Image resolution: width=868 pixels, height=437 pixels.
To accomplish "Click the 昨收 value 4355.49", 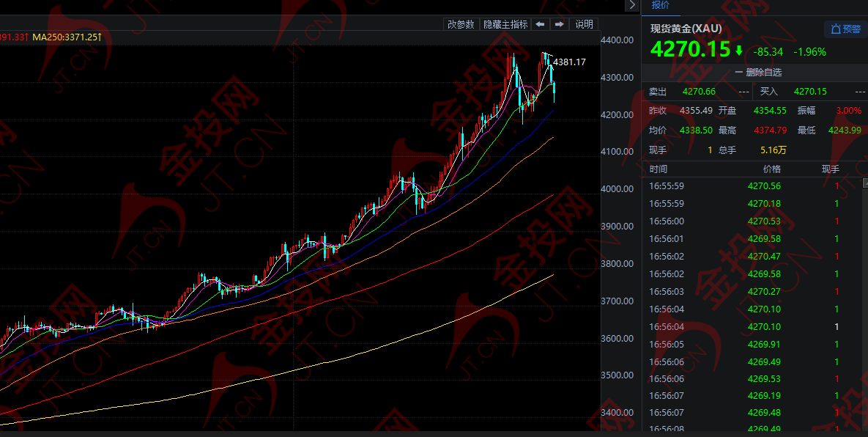I will coord(696,110).
